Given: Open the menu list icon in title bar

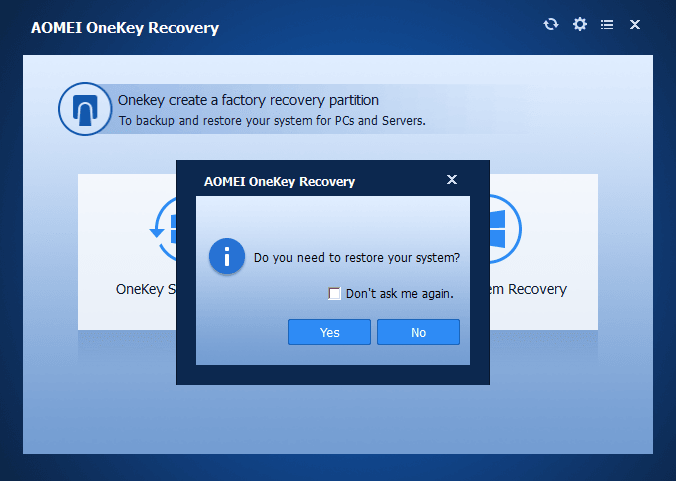Looking at the screenshot, I should click(607, 25).
